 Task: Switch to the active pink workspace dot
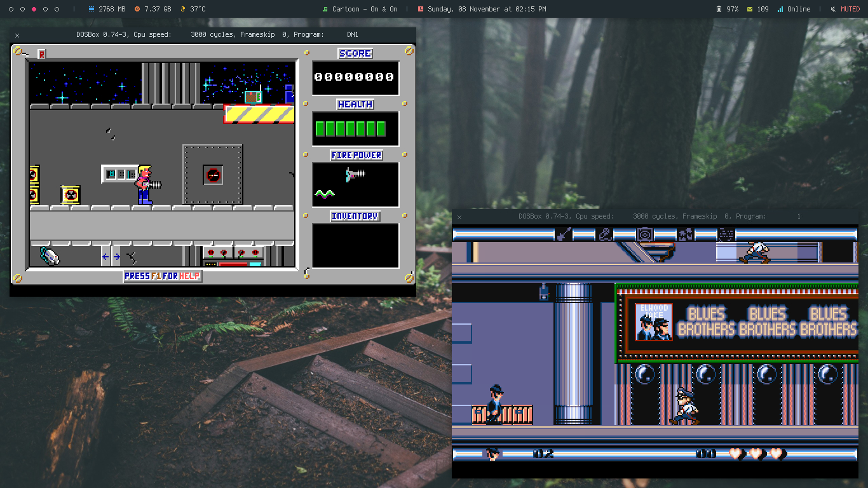pyautogui.click(x=34, y=10)
